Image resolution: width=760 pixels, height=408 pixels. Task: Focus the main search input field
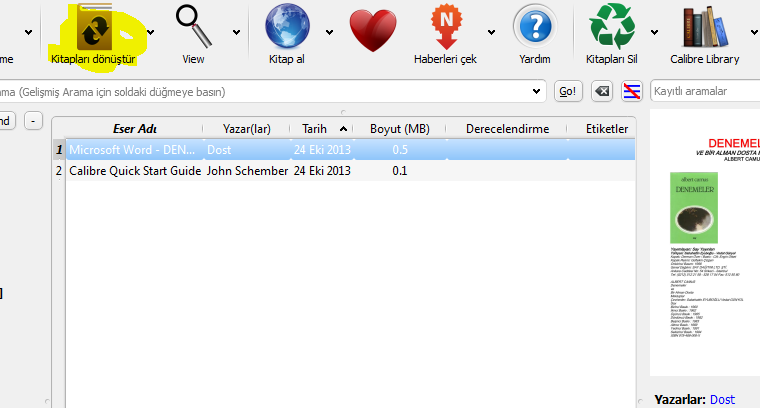[x=271, y=92]
